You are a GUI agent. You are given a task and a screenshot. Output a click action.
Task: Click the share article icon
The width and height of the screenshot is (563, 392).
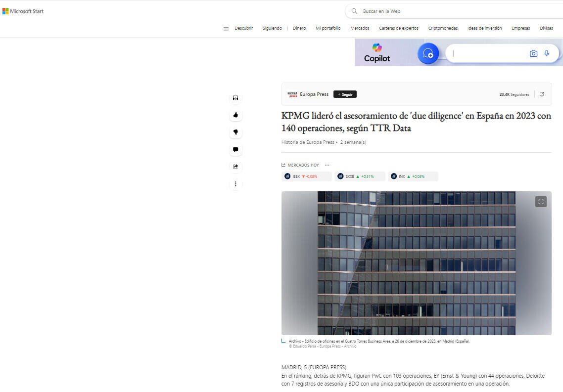pyautogui.click(x=235, y=167)
